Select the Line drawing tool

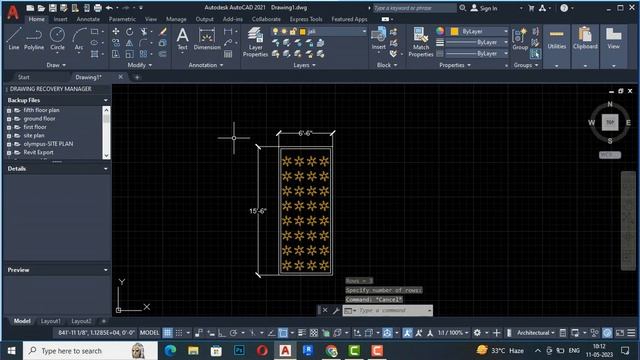coord(13,39)
